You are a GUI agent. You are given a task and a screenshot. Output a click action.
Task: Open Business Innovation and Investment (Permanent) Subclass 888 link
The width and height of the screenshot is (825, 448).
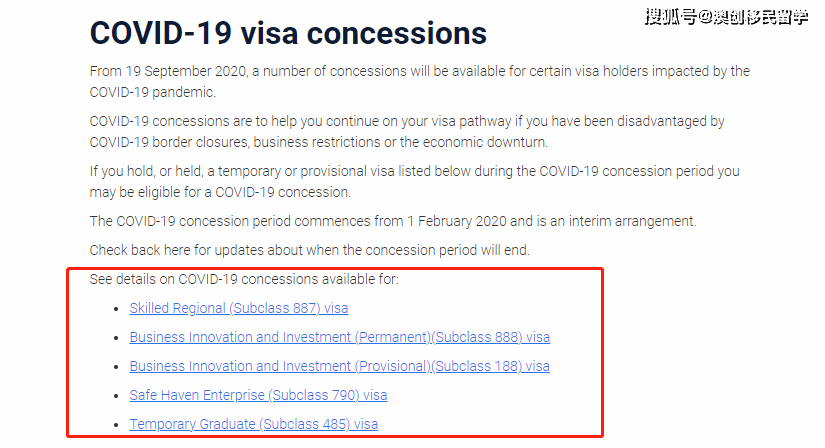point(340,337)
